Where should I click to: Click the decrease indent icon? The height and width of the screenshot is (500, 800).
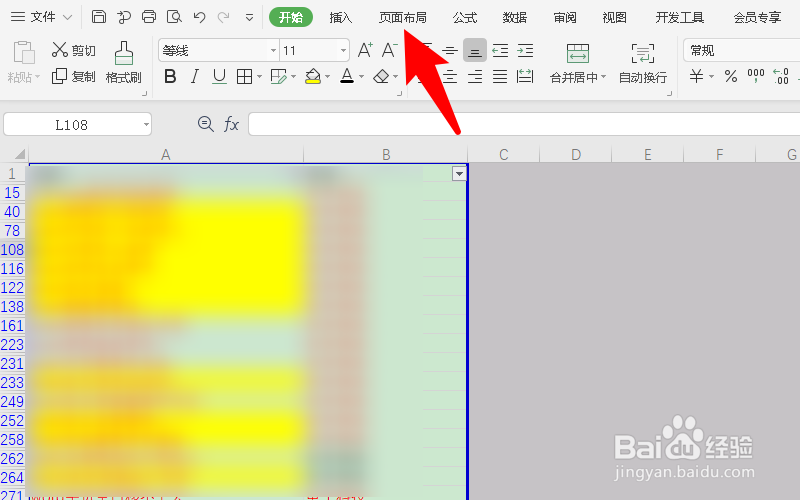pos(500,51)
